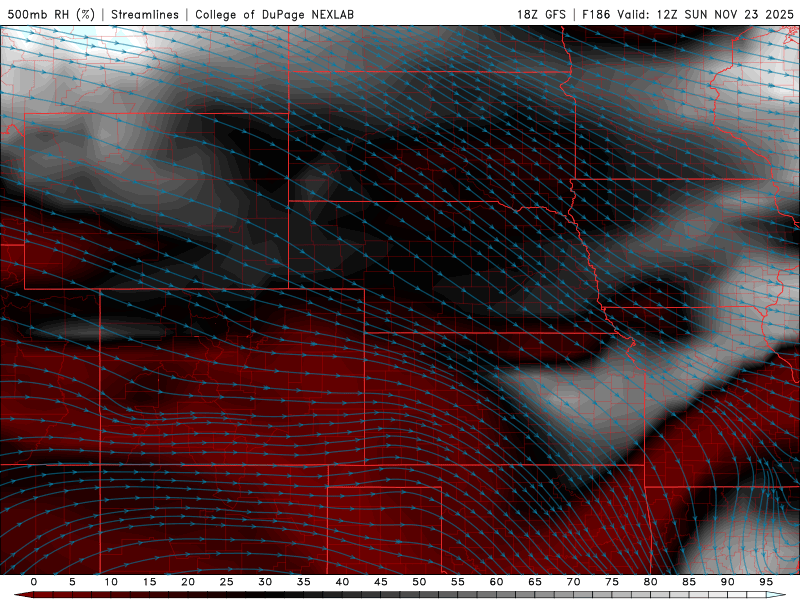Click the '80' legend tick label

[651, 582]
